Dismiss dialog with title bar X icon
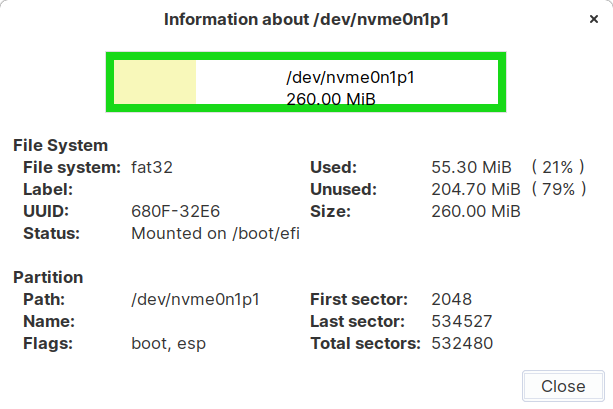Screen dimensions: 613x409 [x=594, y=19]
